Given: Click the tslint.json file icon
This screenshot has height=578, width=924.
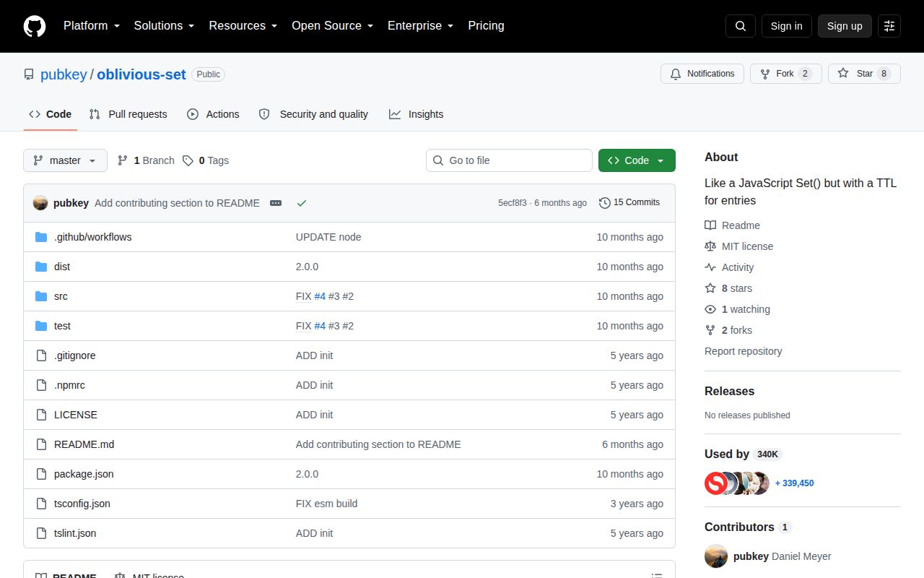Looking at the screenshot, I should 41,533.
